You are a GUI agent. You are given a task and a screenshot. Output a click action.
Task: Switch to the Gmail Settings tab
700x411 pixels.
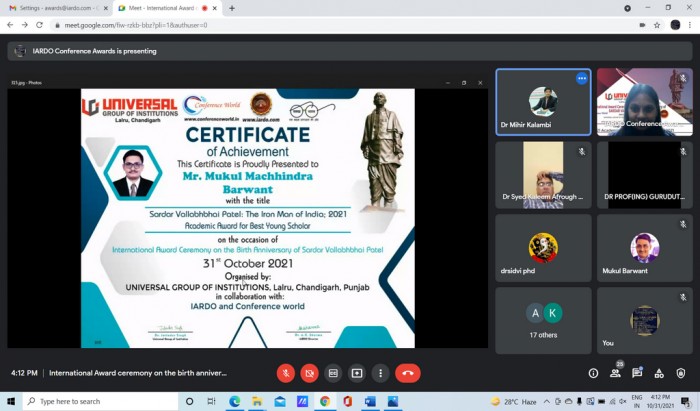coord(56,8)
